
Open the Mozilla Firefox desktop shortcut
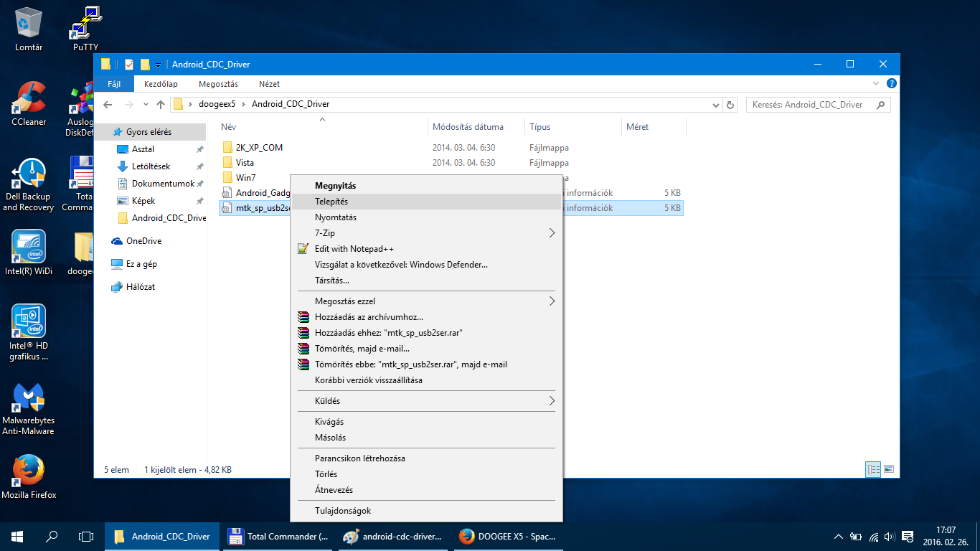[29, 472]
